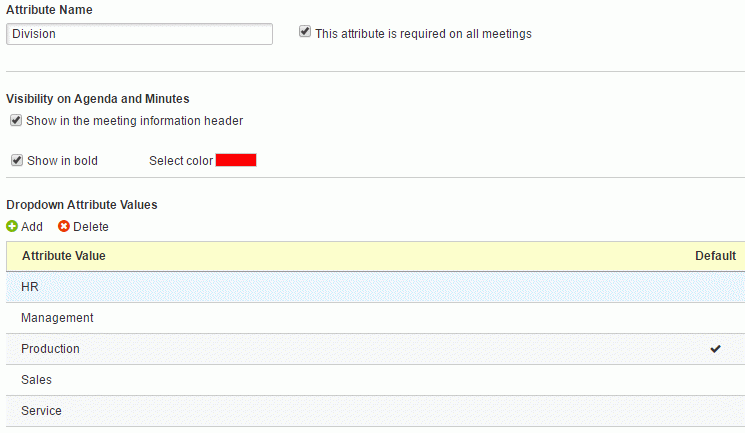Image resolution: width=745 pixels, height=433 pixels.
Task: Set HR as default in Default column
Action: 716,287
